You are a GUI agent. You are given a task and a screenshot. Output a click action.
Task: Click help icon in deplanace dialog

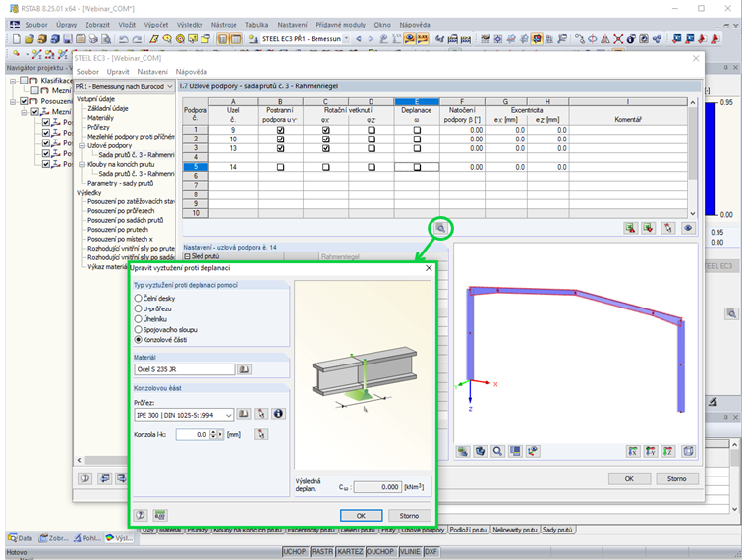pyautogui.click(x=141, y=515)
